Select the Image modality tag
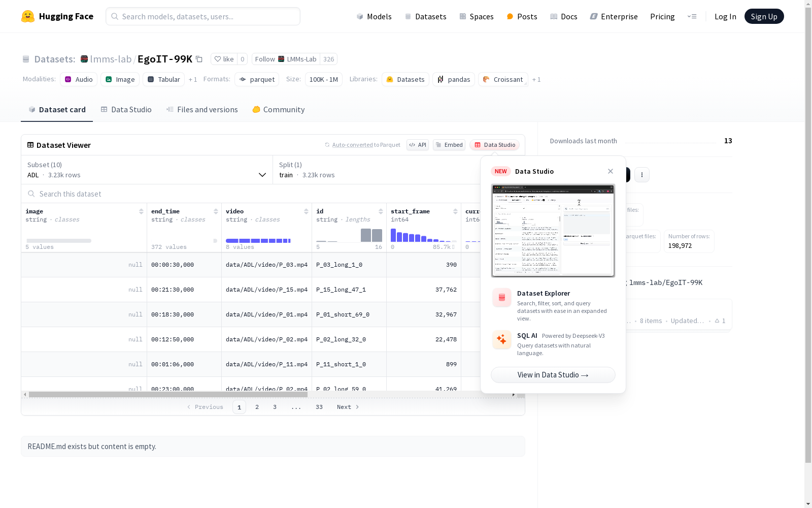Viewport: 812px width, 508px height. point(120,79)
